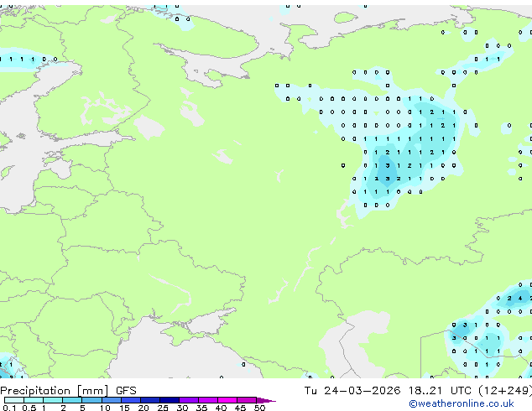The height and width of the screenshot is (411, 532).
Task: Open the weatheronline.co.uk copyright link
Action: 462,403
